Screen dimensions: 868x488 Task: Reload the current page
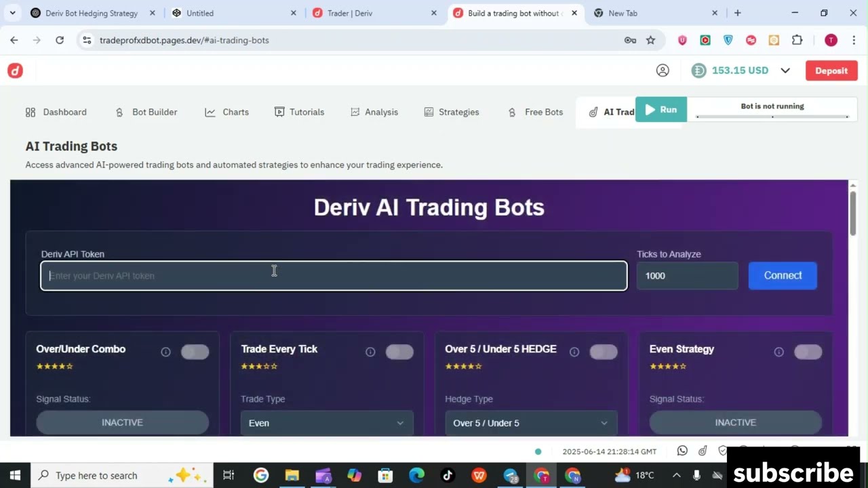coord(60,40)
